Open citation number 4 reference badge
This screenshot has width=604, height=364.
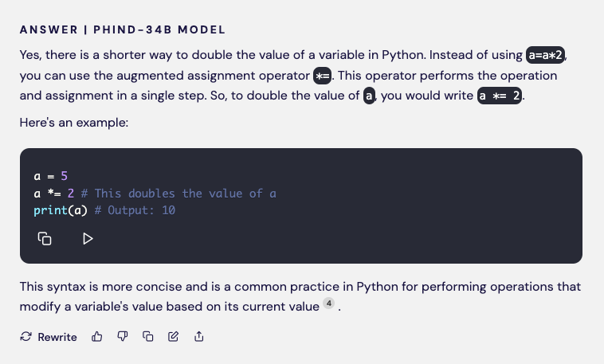[x=329, y=304]
